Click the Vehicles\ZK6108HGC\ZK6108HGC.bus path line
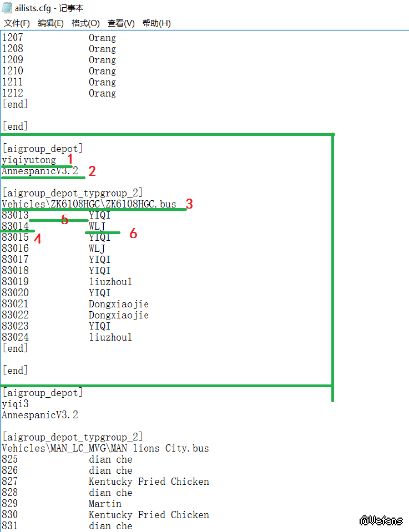The image size is (409, 532). point(89,204)
